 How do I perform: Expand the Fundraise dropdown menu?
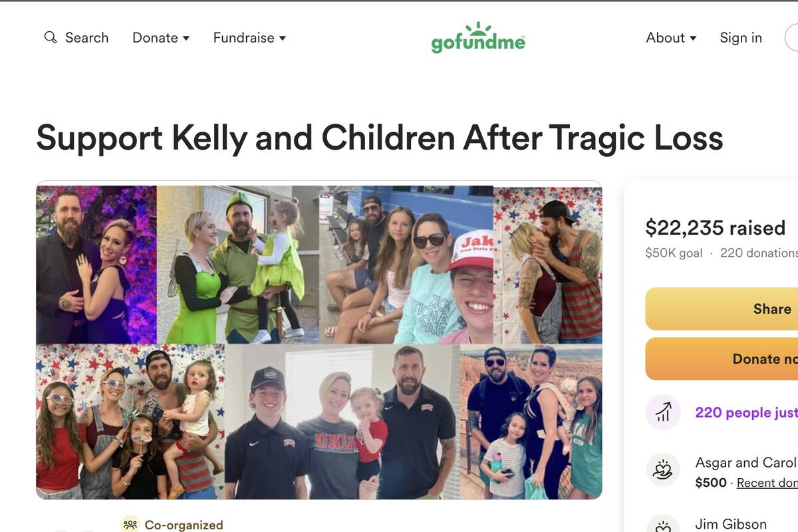coord(249,38)
